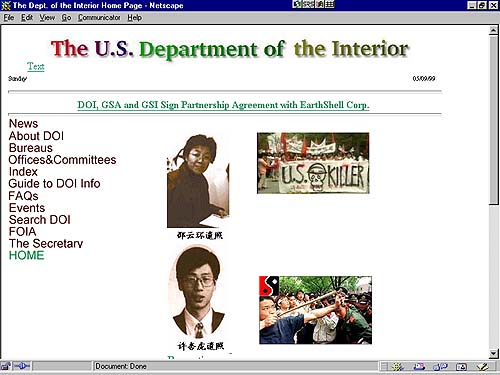Click the scrollbar down arrow

494,353
